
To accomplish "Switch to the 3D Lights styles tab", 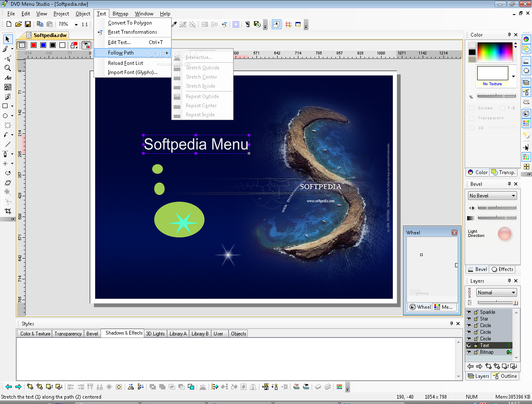I will tap(155, 334).
